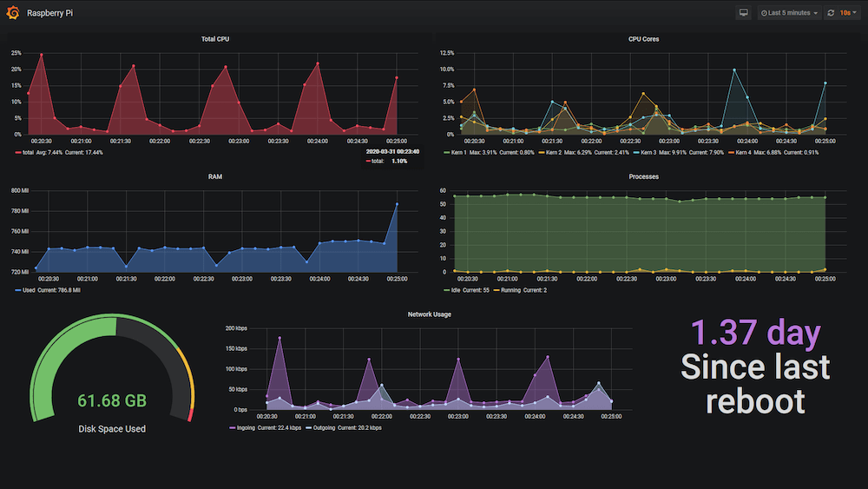Viewport: 868px width, 489px height.
Task: Open the Last 5 minutes time picker
Action: tap(789, 13)
